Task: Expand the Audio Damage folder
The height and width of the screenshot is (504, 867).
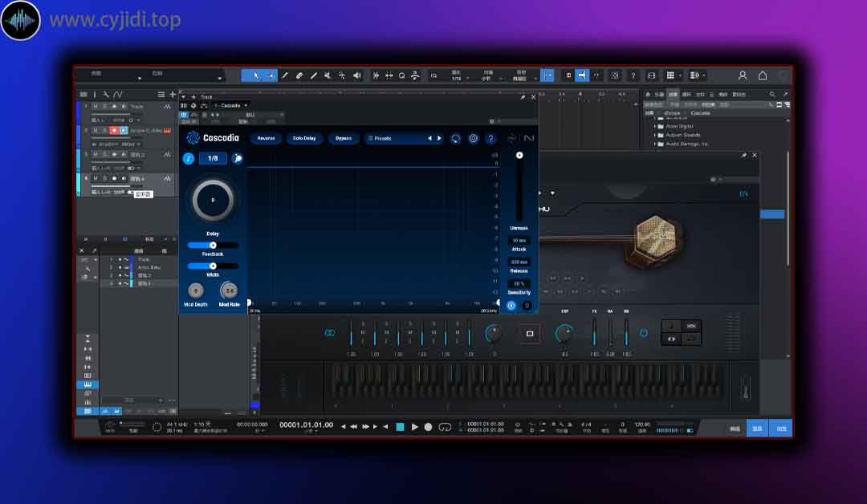Action: tap(655, 144)
